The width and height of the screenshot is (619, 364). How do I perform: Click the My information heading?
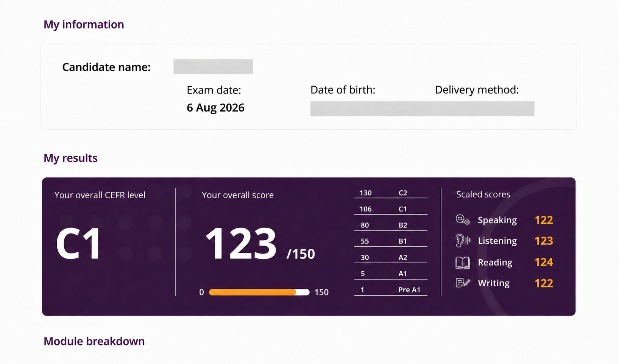84,25
